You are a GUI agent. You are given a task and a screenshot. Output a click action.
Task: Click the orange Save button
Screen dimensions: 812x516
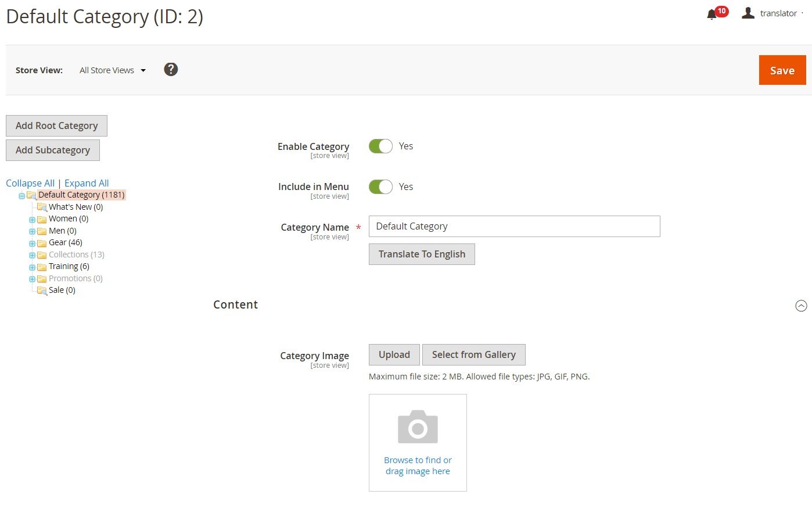pos(782,70)
